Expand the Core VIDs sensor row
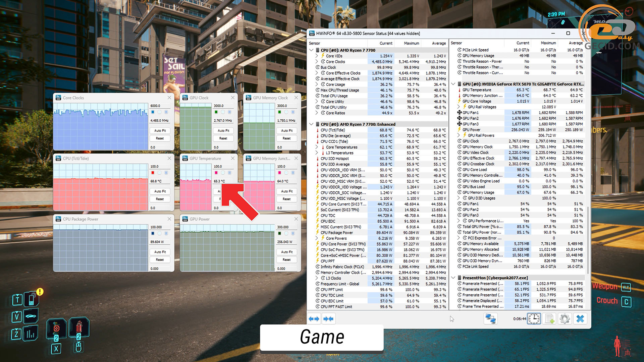Viewport: 644px width, 362px height. 317,56
